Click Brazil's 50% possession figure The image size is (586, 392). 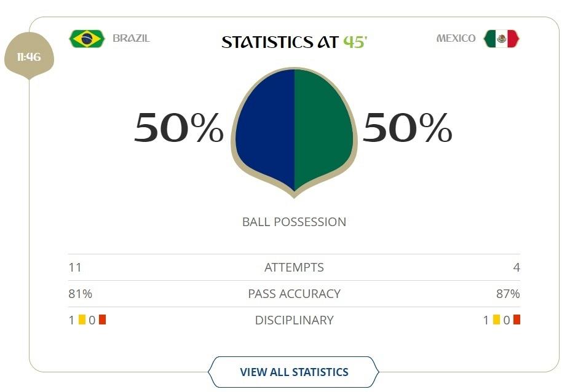[179, 128]
